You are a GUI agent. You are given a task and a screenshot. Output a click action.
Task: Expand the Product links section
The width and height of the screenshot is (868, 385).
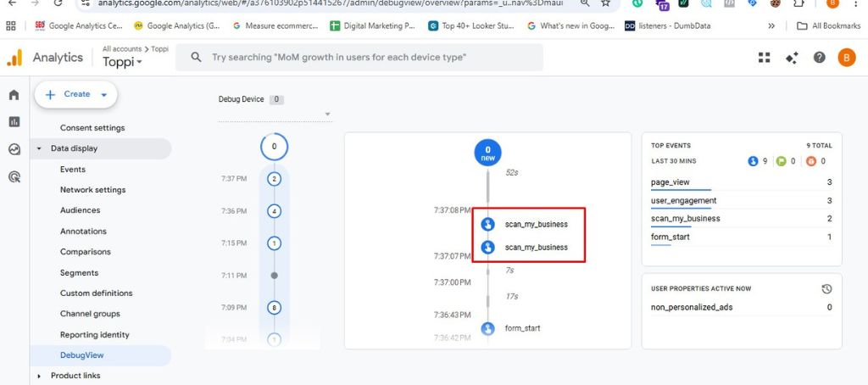coord(39,376)
